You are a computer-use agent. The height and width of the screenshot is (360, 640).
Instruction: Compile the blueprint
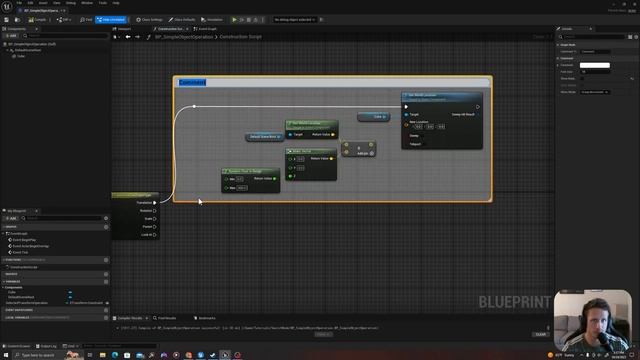point(37,20)
